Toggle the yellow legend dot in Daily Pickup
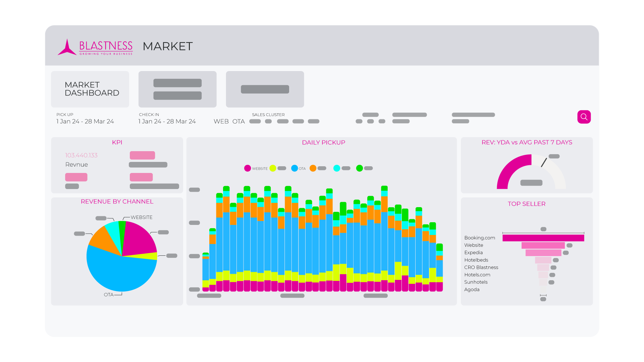The width and height of the screenshot is (644, 362). (x=273, y=168)
